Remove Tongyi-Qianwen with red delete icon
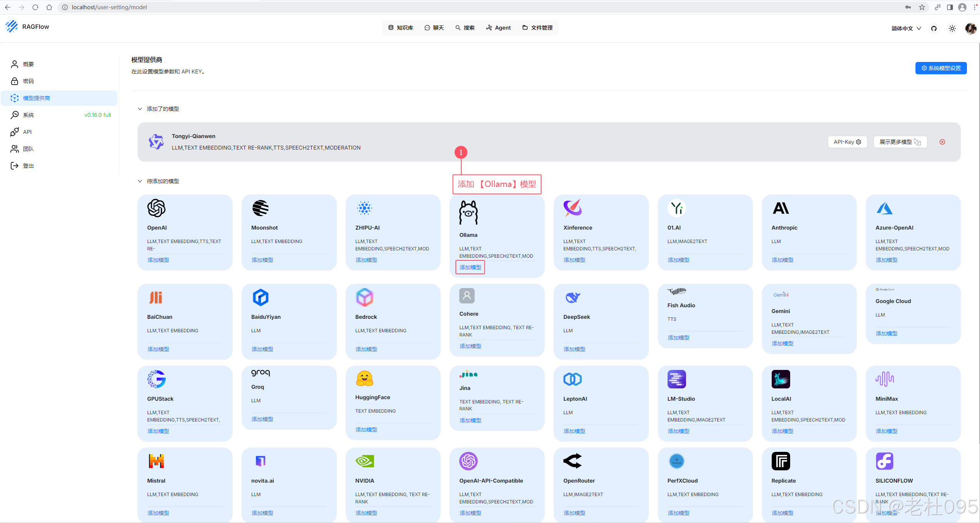This screenshot has height=523, width=980. point(942,142)
